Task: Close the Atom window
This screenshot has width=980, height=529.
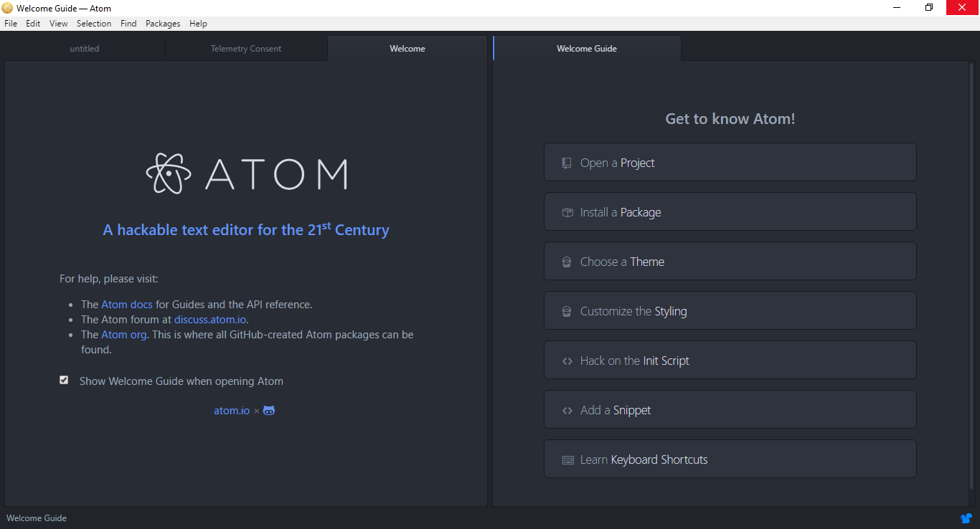Action: tap(963, 8)
